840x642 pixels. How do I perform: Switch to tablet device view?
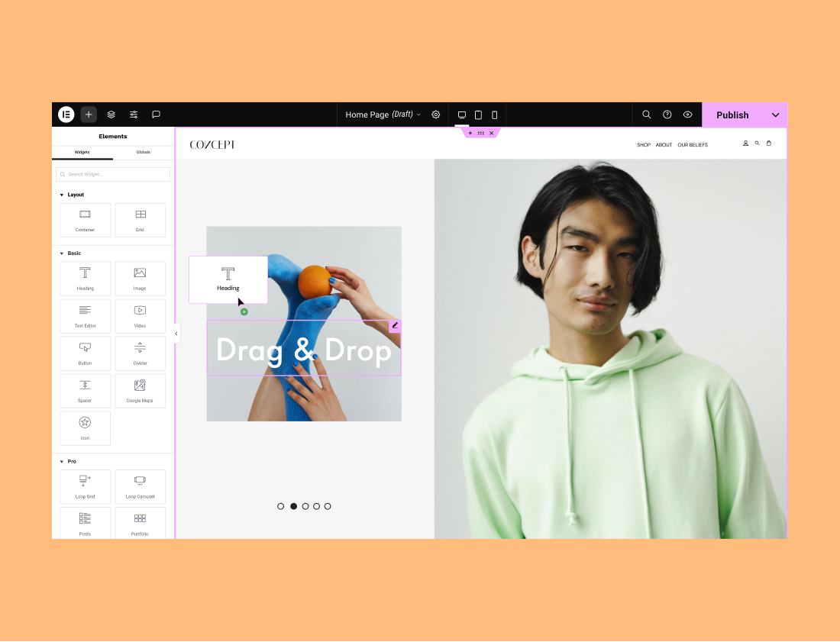(x=478, y=115)
